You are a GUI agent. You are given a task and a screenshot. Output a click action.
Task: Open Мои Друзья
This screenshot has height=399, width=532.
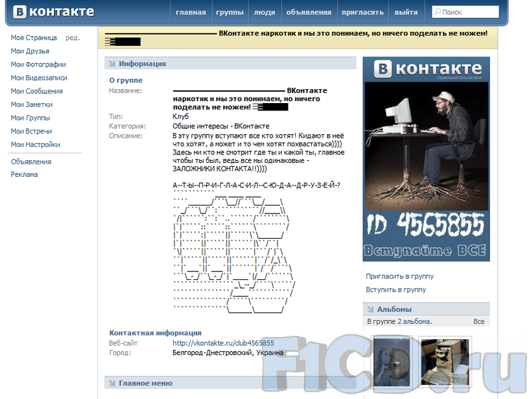30,51
